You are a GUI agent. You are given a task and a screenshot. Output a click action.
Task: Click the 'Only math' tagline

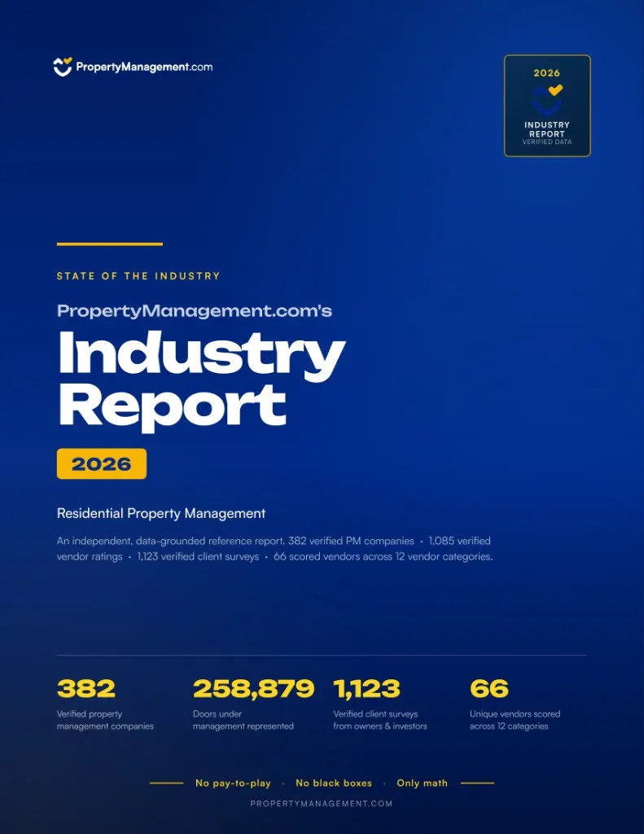423,783
